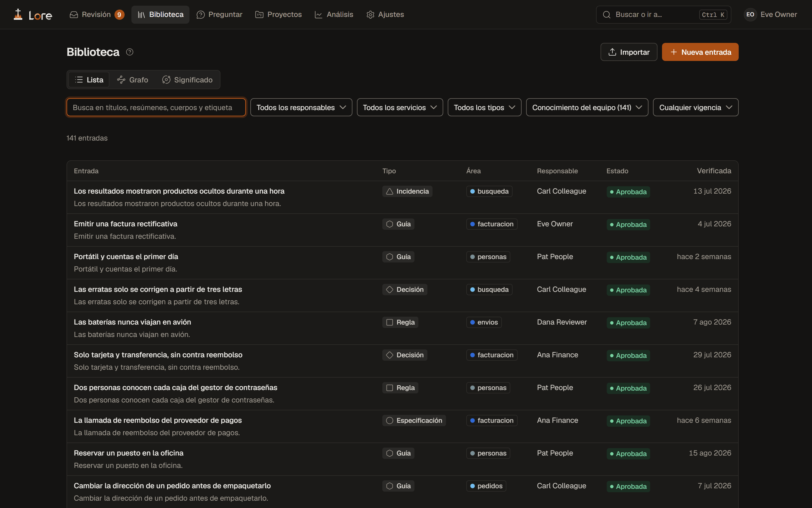Click the graph icon in Grafo view toggle
This screenshot has width=812, height=508.
click(121, 80)
